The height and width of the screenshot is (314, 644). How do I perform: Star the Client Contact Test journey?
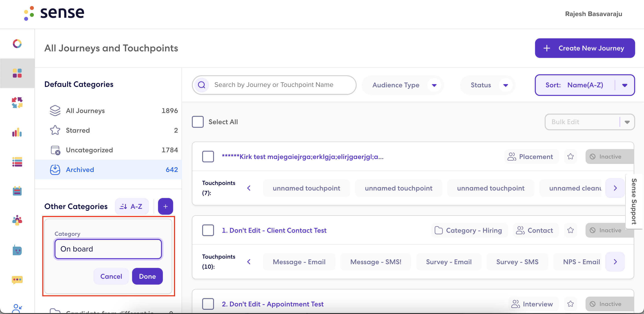pos(570,230)
